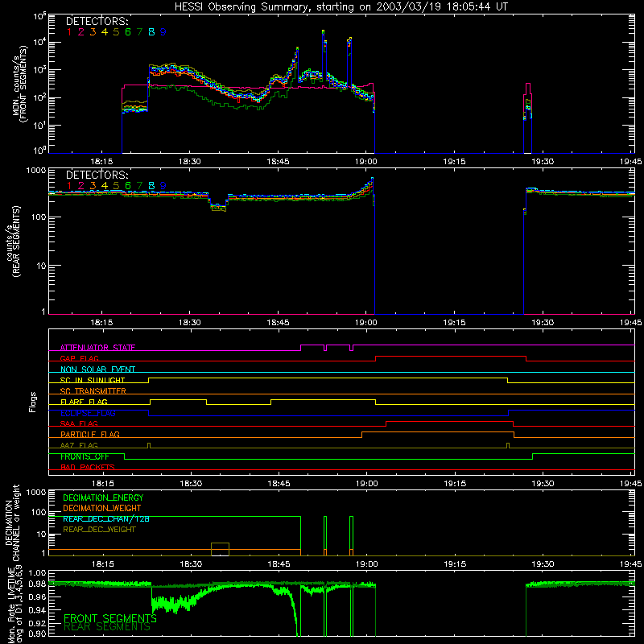This screenshot has height=644, width=644.
Task: Select detector 3 in front segments legend
Action: (x=93, y=32)
